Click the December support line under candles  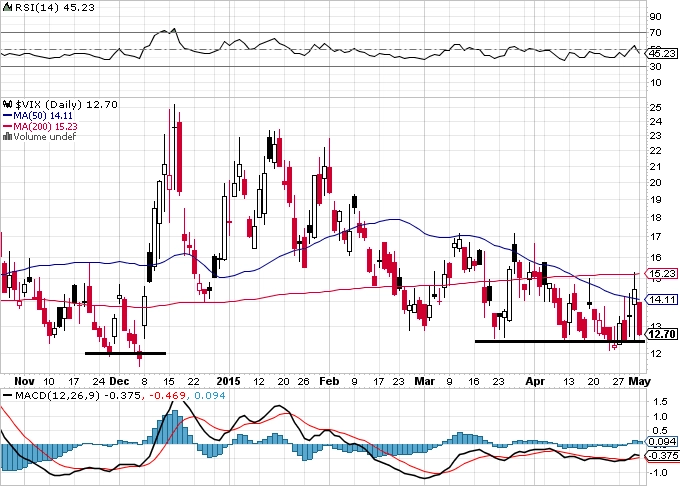point(125,353)
